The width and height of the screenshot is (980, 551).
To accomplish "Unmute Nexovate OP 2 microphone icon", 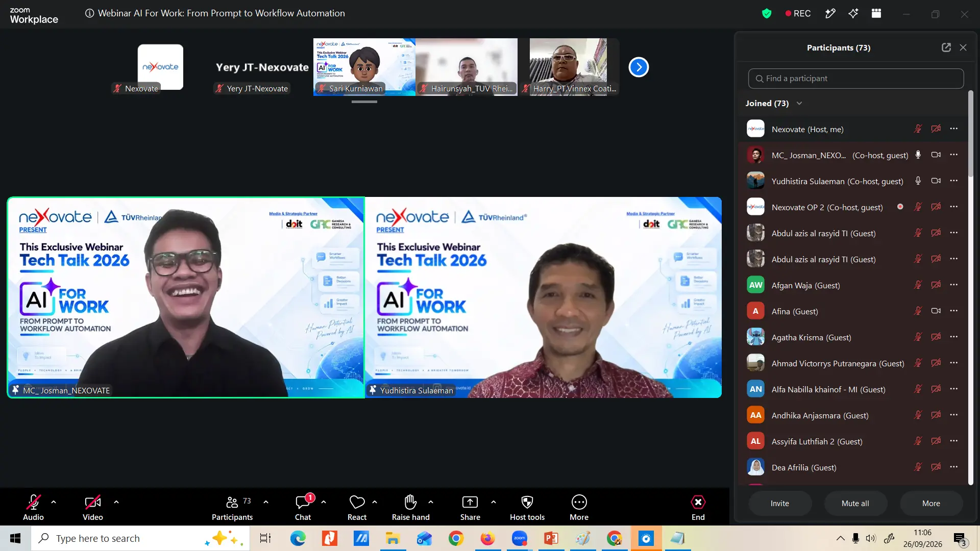I will (x=918, y=207).
